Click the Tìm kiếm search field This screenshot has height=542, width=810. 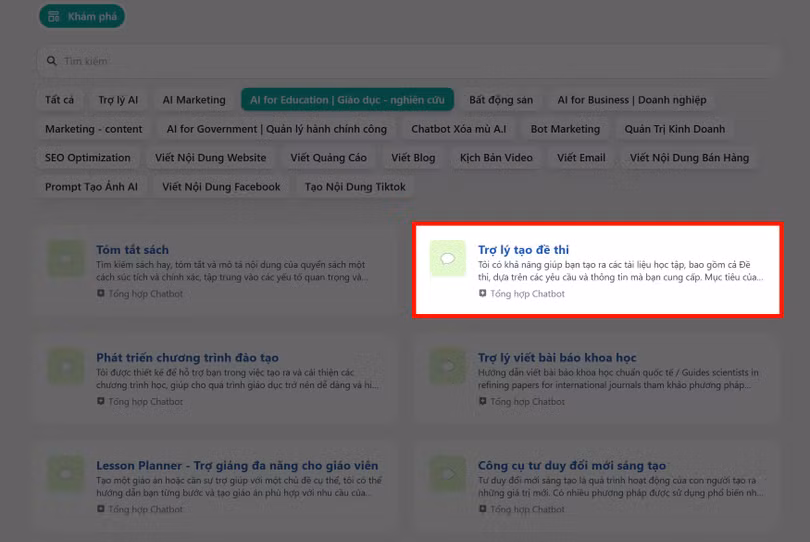[400, 61]
